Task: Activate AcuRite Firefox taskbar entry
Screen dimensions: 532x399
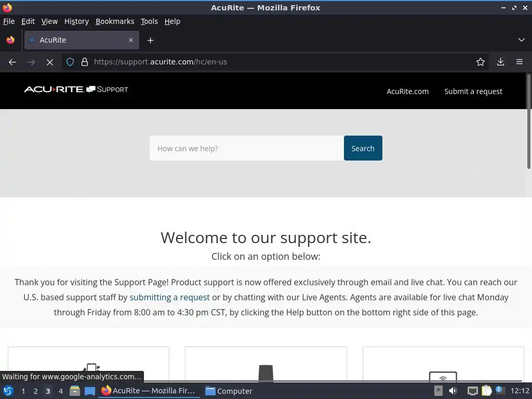Action: click(149, 391)
